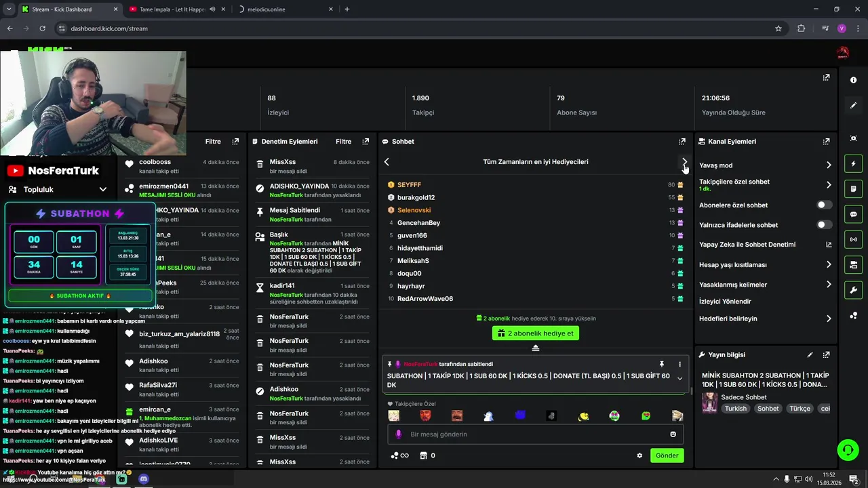
Task: Expand Yavaş mod options
Action: click(x=829, y=165)
